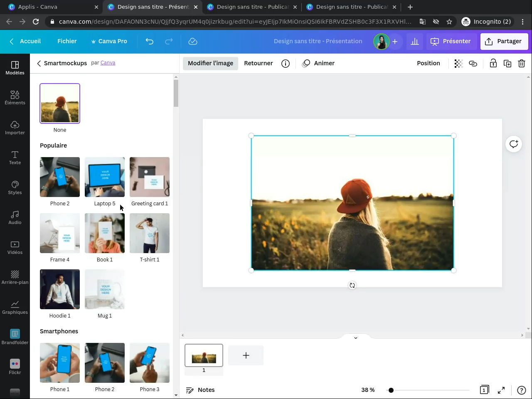Open the insights bar chart icon
This screenshot has width=532, height=399.
pyautogui.click(x=415, y=41)
